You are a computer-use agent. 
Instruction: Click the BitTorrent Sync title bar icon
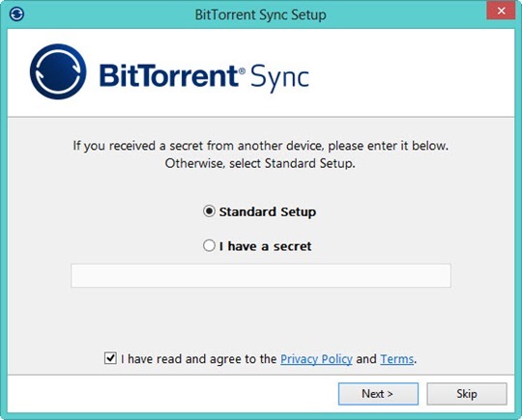pyautogui.click(x=16, y=14)
